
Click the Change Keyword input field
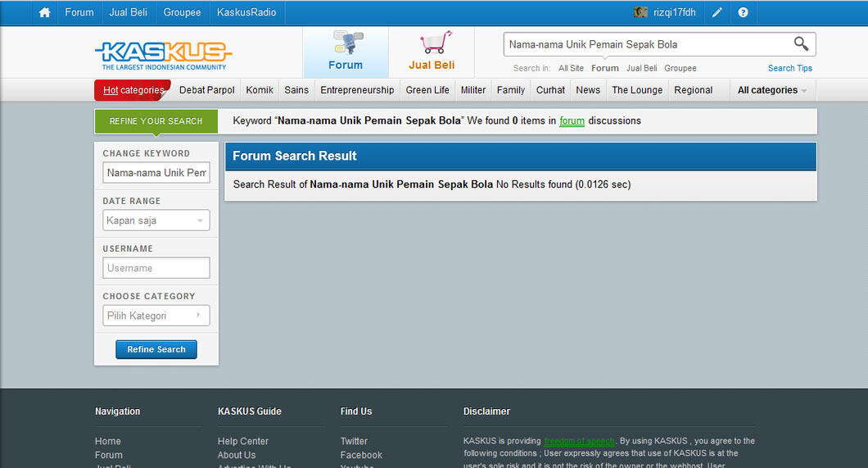click(156, 173)
